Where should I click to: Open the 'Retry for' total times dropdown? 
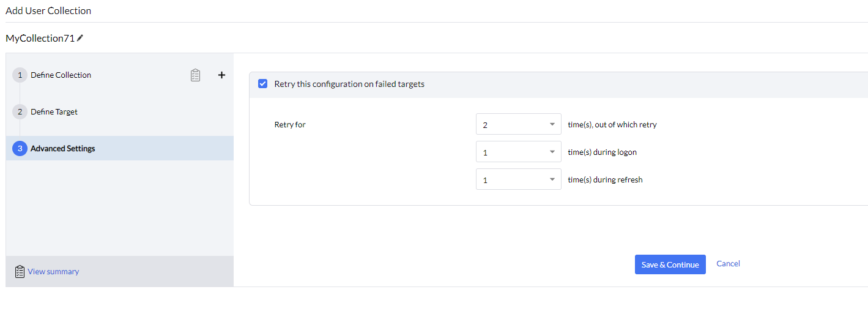click(x=517, y=125)
